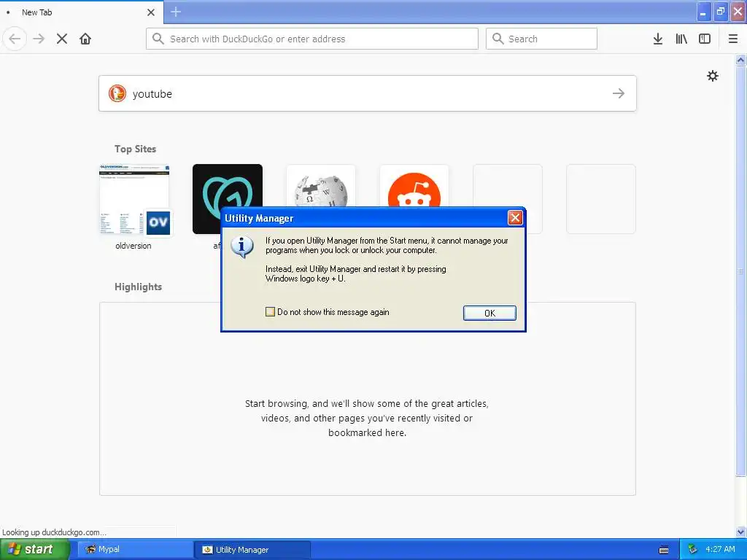Click the vertical scrollbar thumb
Image resolution: width=747 pixels, height=560 pixels.
tap(740, 271)
